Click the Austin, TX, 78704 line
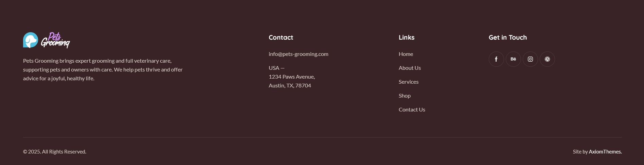 pyautogui.click(x=290, y=85)
